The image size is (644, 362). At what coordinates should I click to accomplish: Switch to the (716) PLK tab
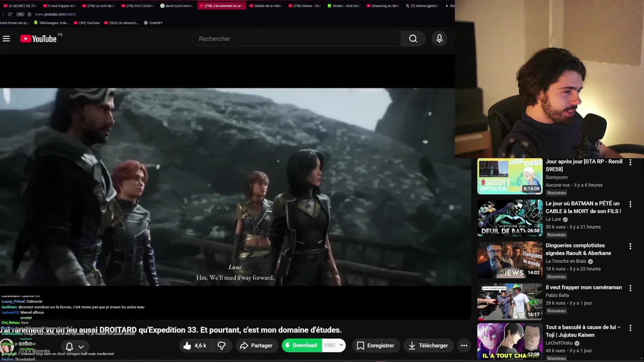(137, 6)
